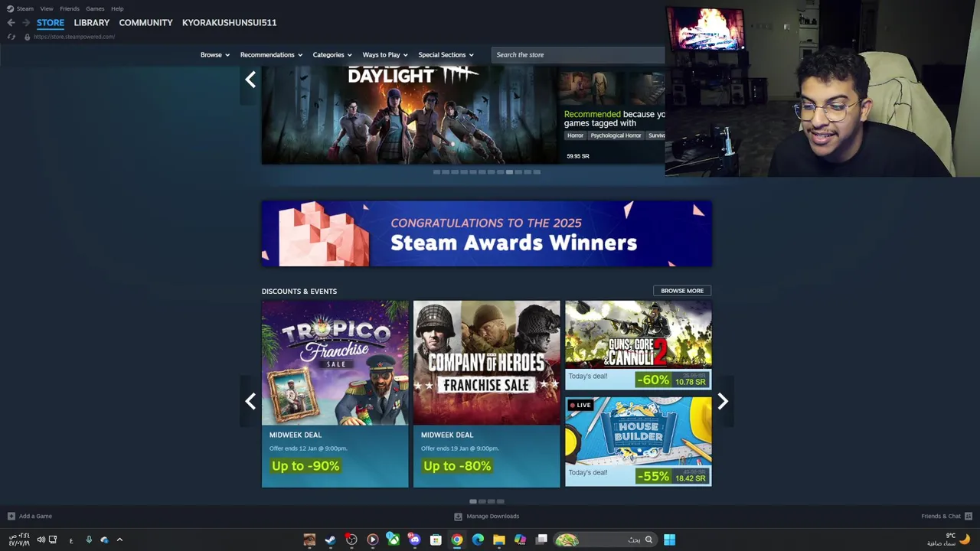Open the media player taskbar icon

point(372,540)
